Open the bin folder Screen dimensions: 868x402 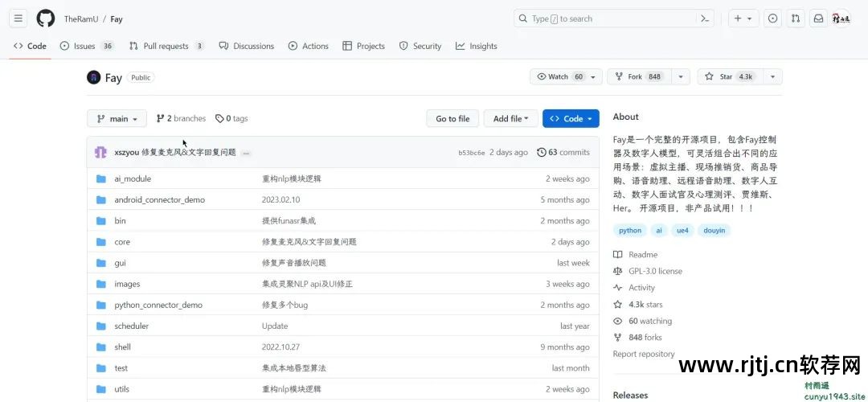click(x=120, y=221)
